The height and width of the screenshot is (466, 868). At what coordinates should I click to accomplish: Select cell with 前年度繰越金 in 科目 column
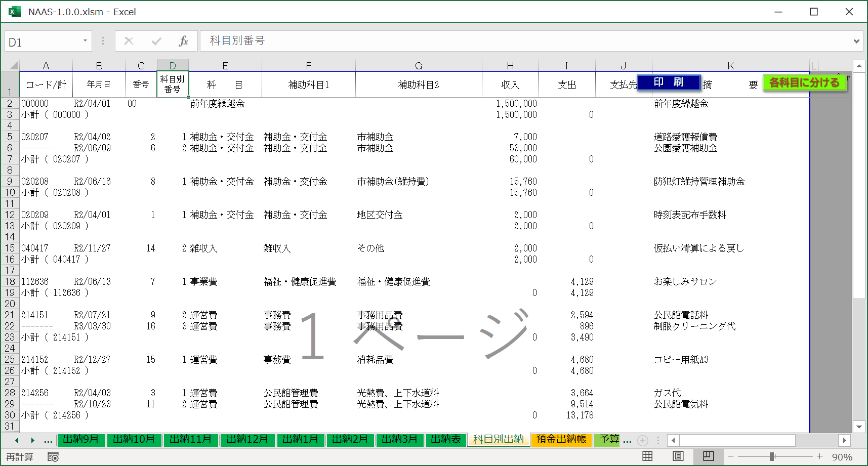(225, 103)
